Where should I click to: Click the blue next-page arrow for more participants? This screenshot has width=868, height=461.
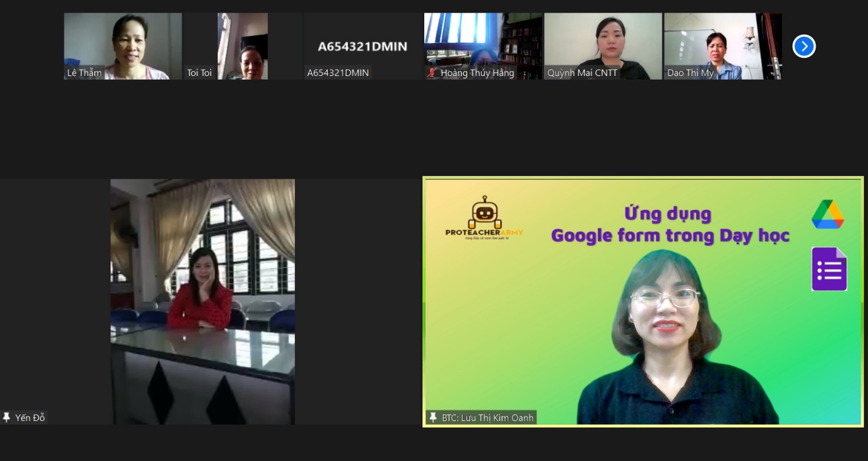[804, 46]
